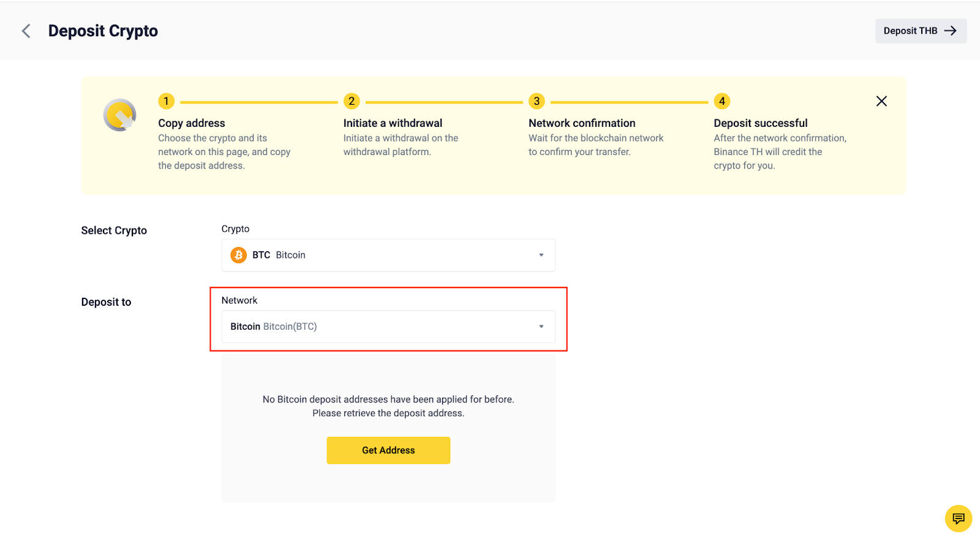
Task: Select the step 3 number circle
Action: (x=537, y=102)
